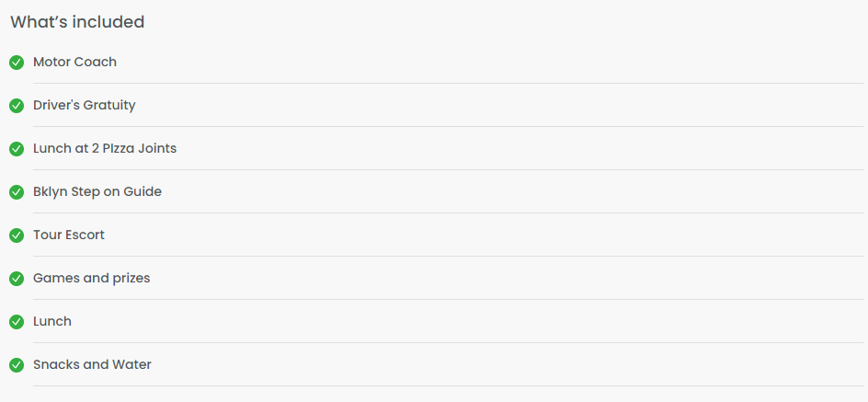Select the Driver's Gratuity label
The width and height of the screenshot is (868, 402).
coord(85,105)
